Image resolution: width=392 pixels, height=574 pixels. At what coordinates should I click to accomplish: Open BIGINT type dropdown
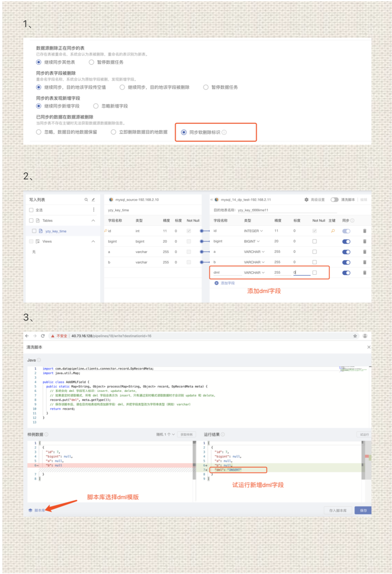[x=252, y=241]
